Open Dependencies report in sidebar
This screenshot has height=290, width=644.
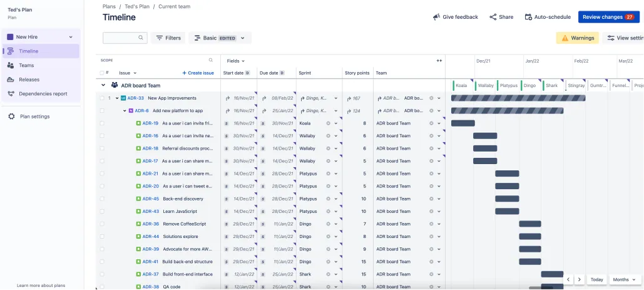tap(43, 94)
